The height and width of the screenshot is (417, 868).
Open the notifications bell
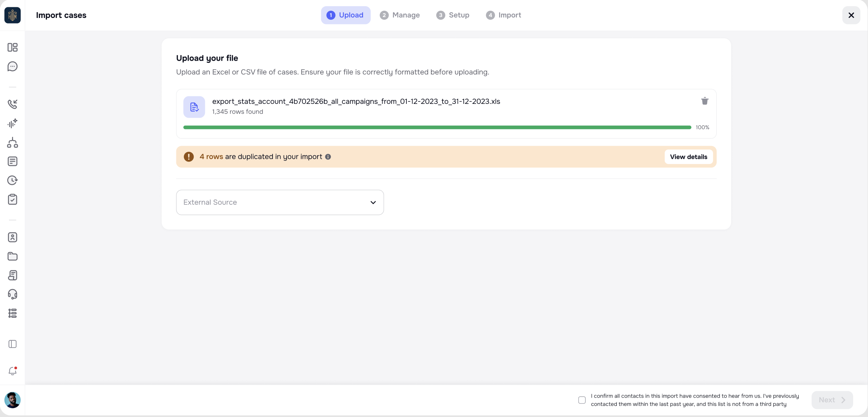(12, 371)
